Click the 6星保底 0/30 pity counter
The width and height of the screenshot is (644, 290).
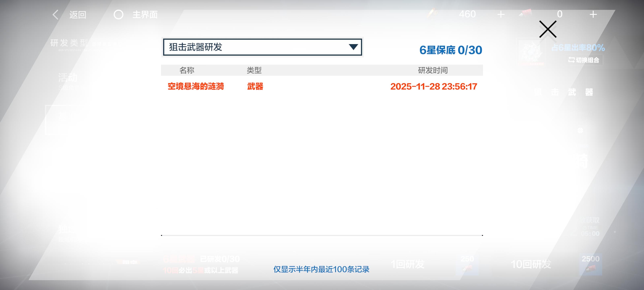coord(451,50)
